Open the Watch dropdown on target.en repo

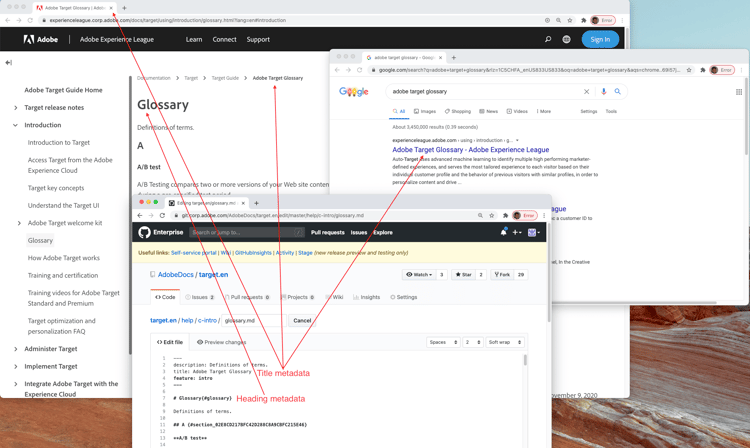pos(419,274)
